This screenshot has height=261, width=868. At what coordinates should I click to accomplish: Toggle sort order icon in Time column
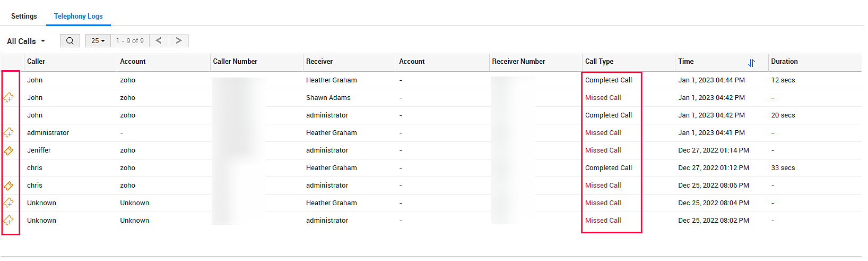[x=751, y=63]
